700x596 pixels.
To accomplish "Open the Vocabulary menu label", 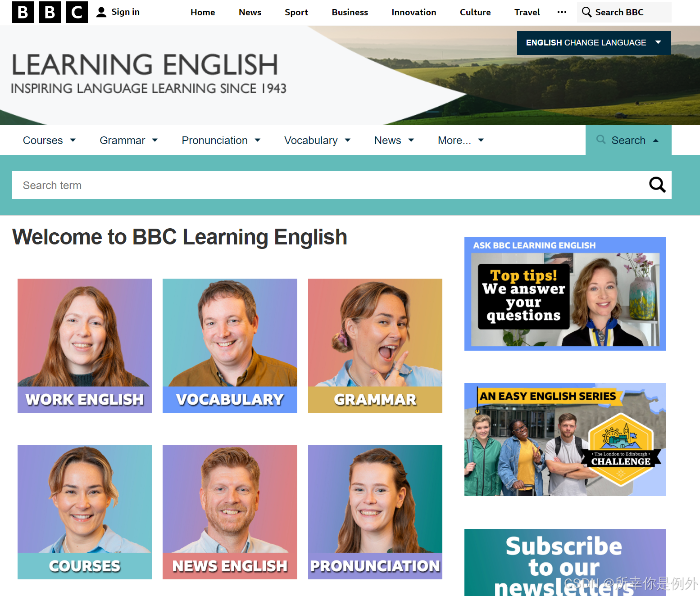I will click(x=311, y=140).
